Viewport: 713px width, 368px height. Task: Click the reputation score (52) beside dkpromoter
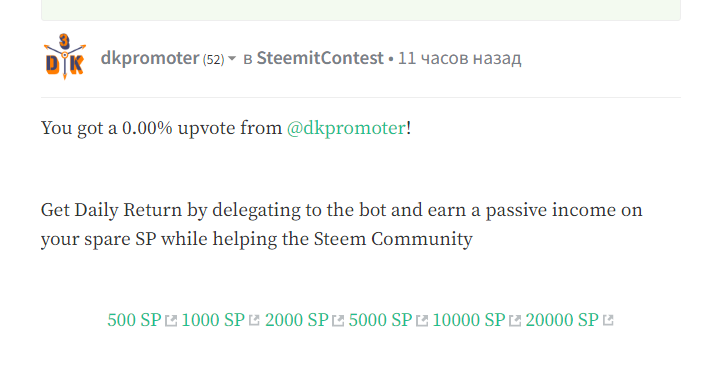213,60
